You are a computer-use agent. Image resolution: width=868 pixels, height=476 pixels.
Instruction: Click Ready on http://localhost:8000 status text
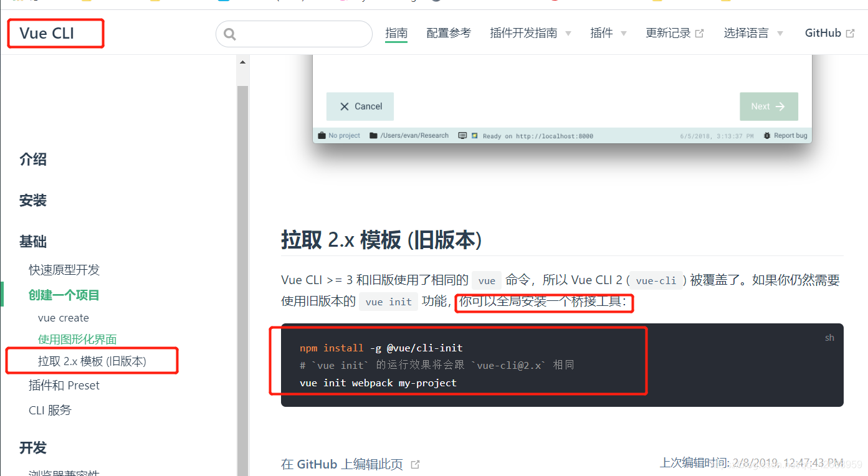(538, 136)
